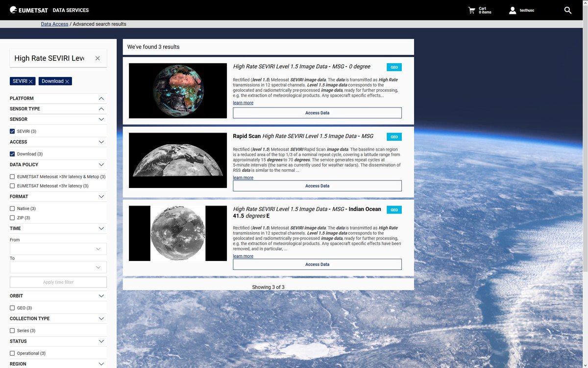Expand the SENSOR TYPE filter section
The image size is (588, 368).
pos(58,109)
